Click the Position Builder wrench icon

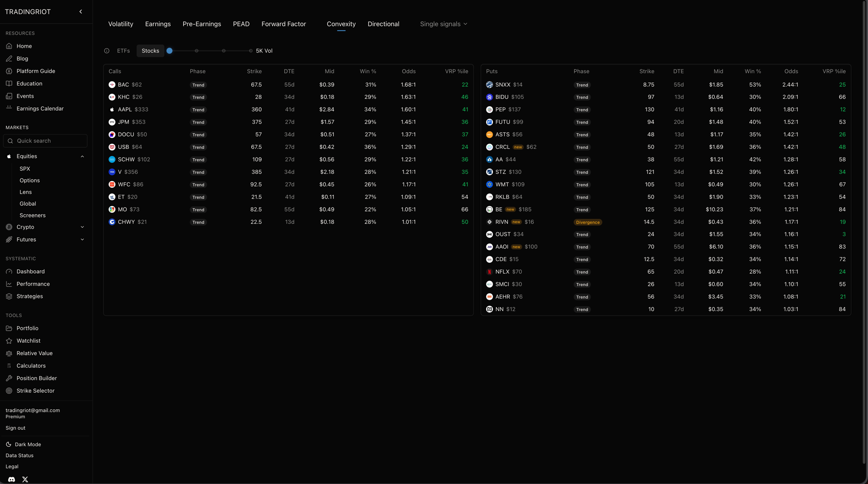pos(9,378)
